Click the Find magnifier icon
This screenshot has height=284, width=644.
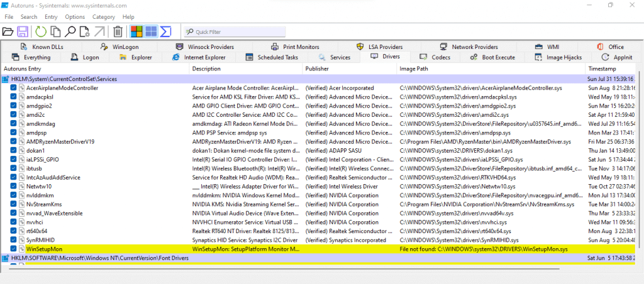(70, 31)
